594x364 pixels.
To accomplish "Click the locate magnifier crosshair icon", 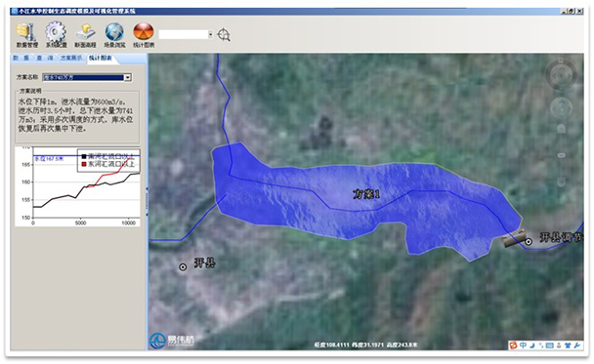I will click(224, 35).
